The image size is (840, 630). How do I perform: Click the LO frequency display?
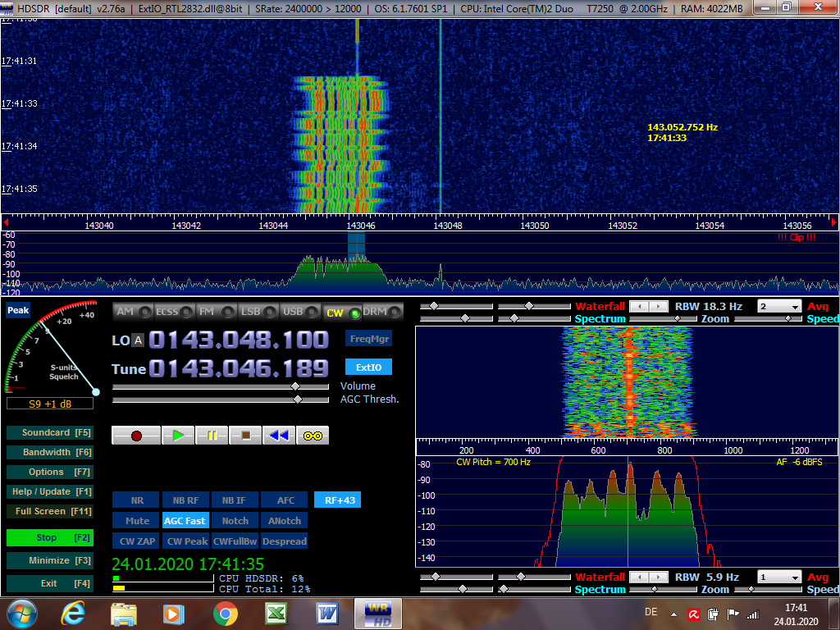coord(239,340)
